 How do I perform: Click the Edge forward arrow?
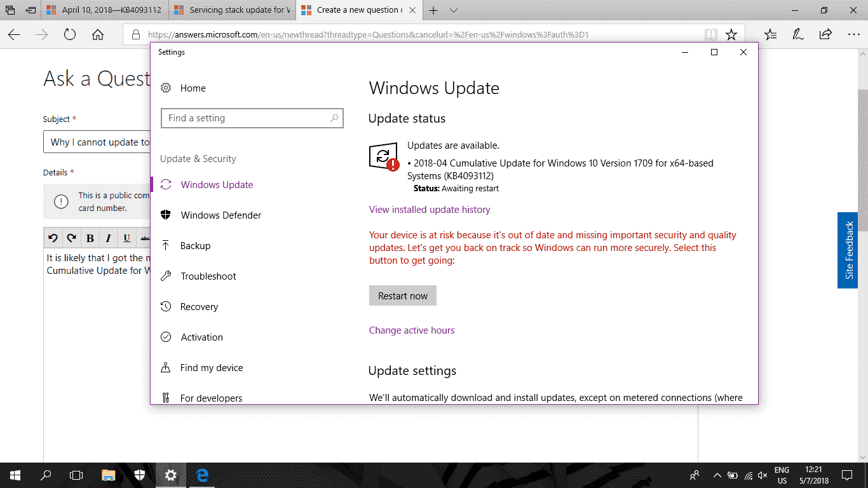[x=42, y=34]
